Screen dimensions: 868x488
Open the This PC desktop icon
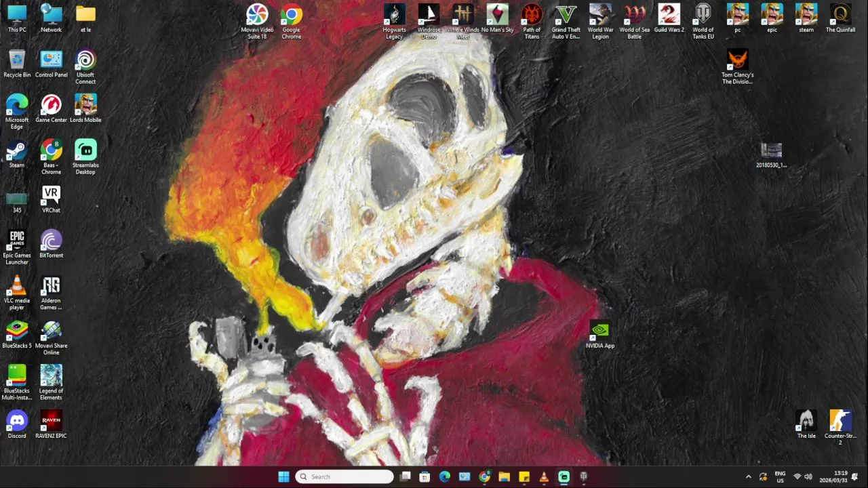pyautogui.click(x=17, y=18)
